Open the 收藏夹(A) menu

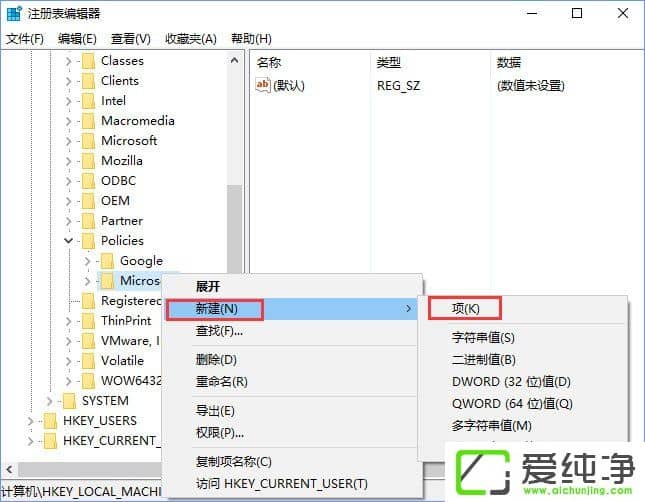click(190, 39)
